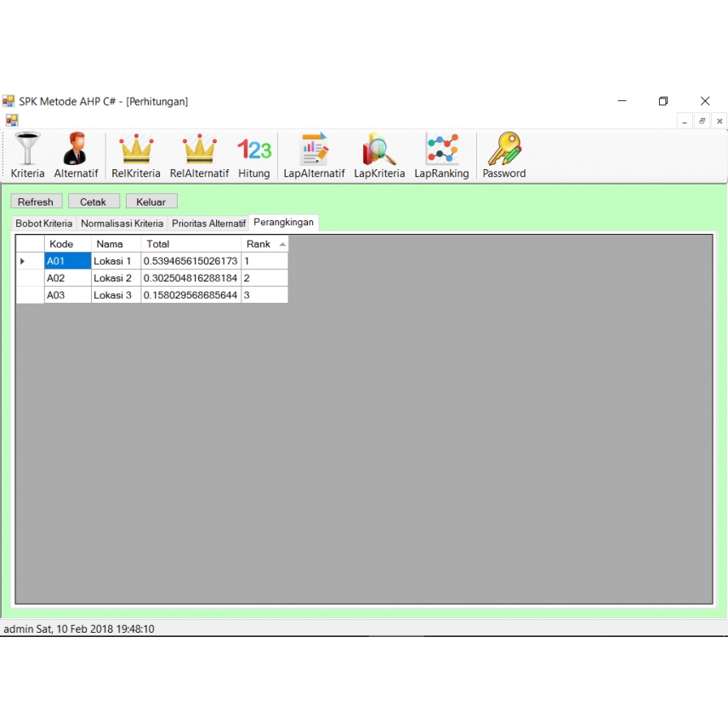Click total value 0.158029568685644
This screenshot has height=728, width=728.
pos(191,295)
